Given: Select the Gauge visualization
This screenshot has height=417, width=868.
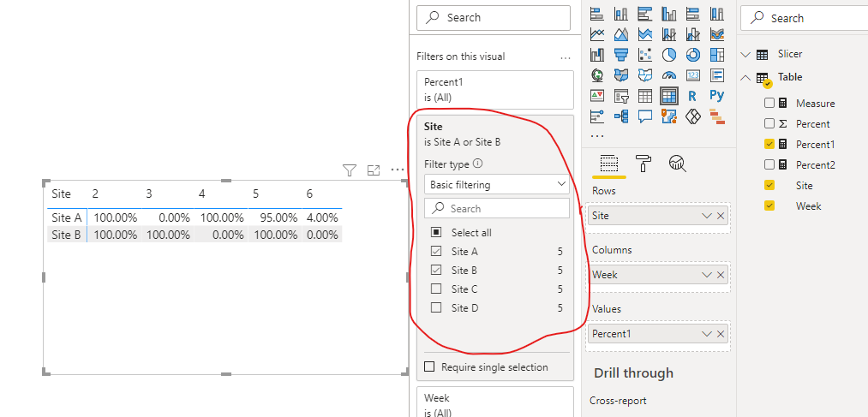Looking at the screenshot, I should tap(668, 74).
